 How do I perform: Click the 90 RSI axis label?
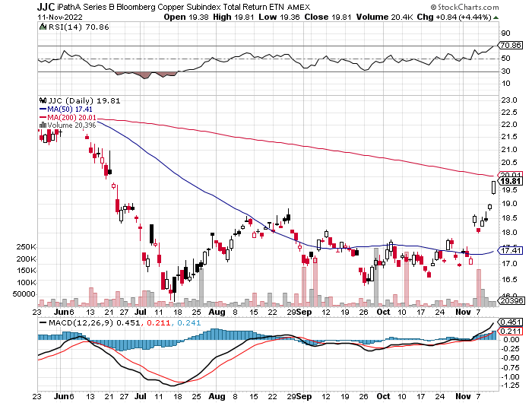pyautogui.click(x=505, y=33)
